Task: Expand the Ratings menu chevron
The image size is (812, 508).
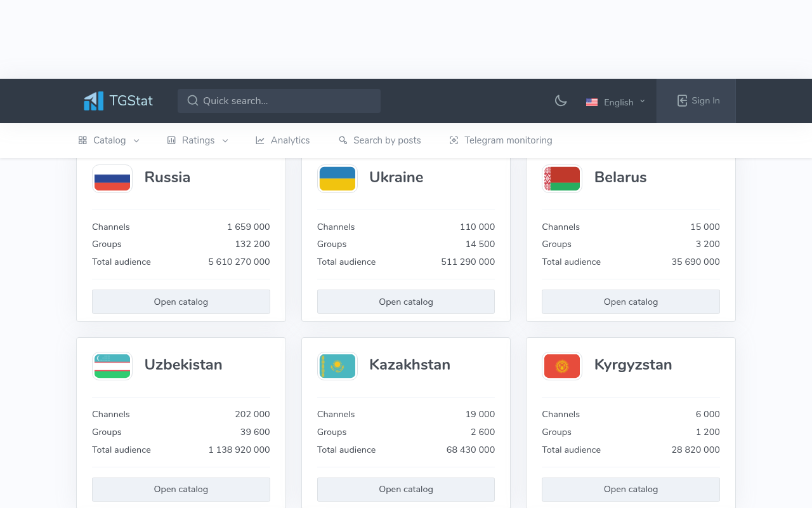Action: pos(225,140)
